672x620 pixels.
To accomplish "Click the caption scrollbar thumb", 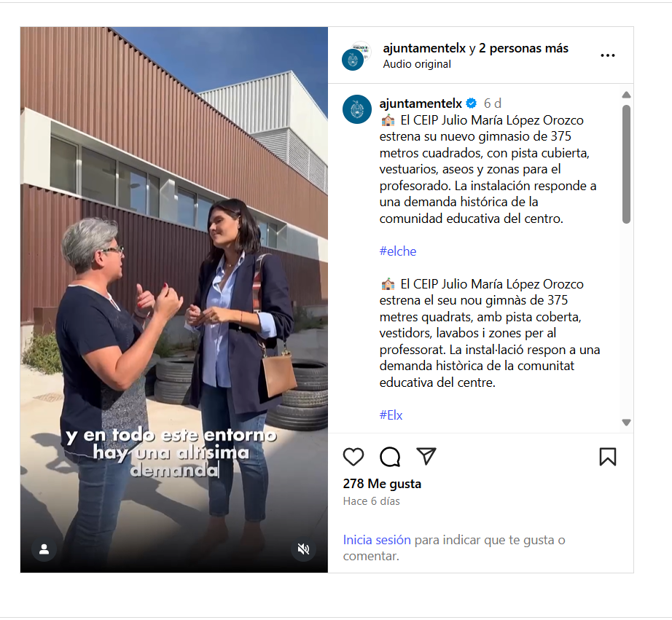I will (x=626, y=164).
